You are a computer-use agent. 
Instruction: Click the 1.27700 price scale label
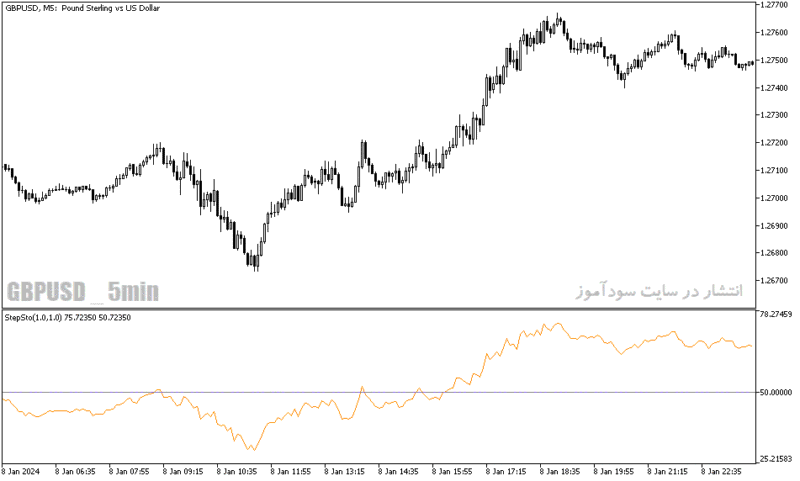pyautogui.click(x=774, y=5)
